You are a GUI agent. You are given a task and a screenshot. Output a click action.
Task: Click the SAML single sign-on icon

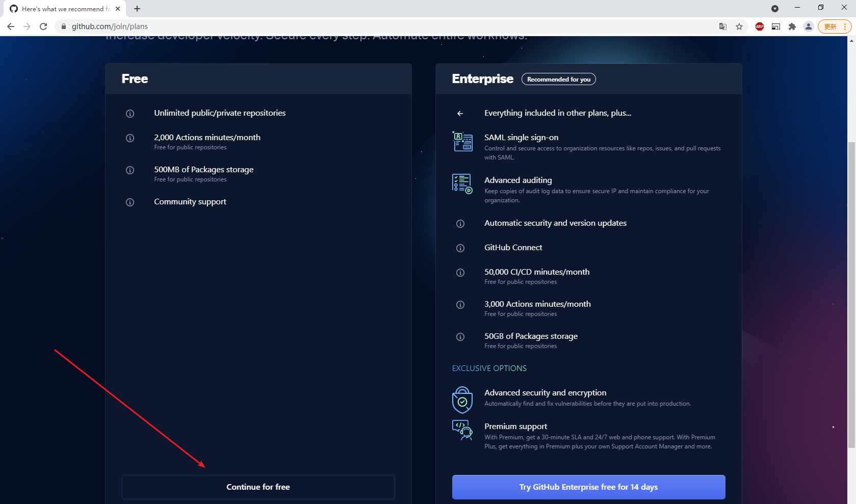(x=462, y=141)
